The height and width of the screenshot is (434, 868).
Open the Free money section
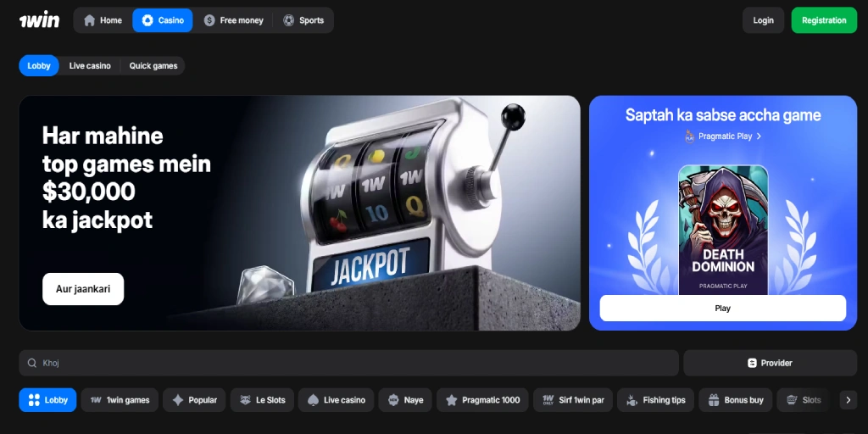pos(233,20)
